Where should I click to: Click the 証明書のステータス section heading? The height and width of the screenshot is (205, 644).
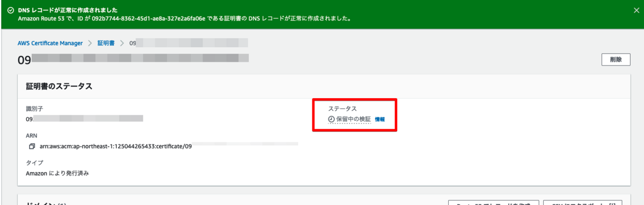pos(59,86)
